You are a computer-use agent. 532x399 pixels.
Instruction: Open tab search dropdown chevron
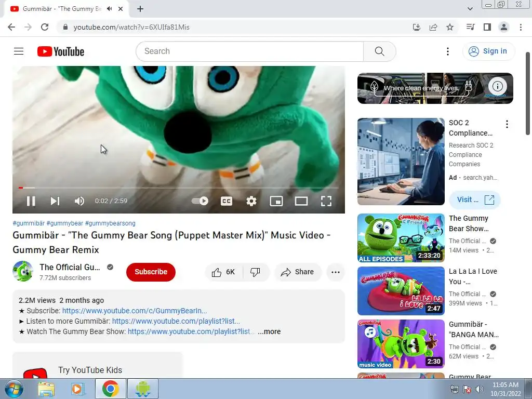click(x=470, y=9)
